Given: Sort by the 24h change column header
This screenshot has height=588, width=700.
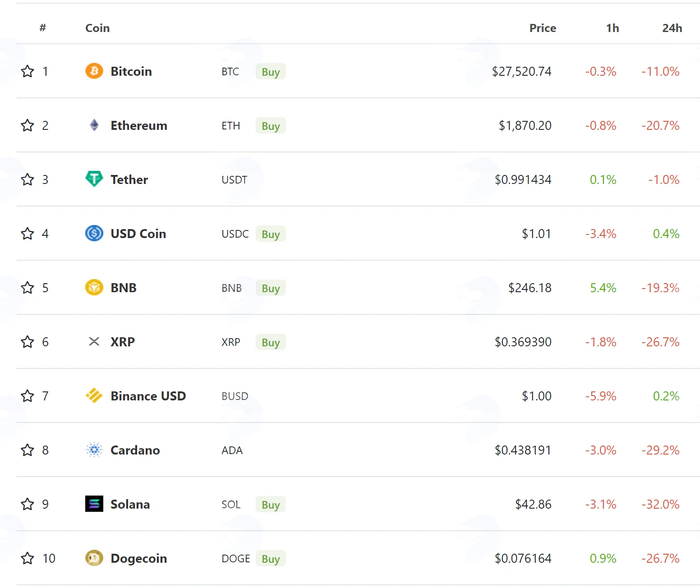Looking at the screenshot, I should coord(672,28).
